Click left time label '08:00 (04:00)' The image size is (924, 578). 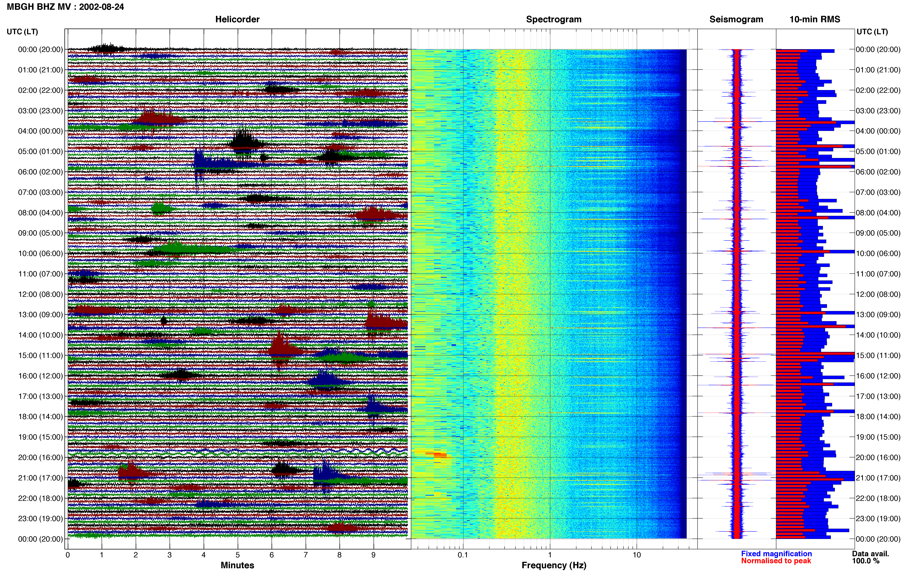coord(41,212)
